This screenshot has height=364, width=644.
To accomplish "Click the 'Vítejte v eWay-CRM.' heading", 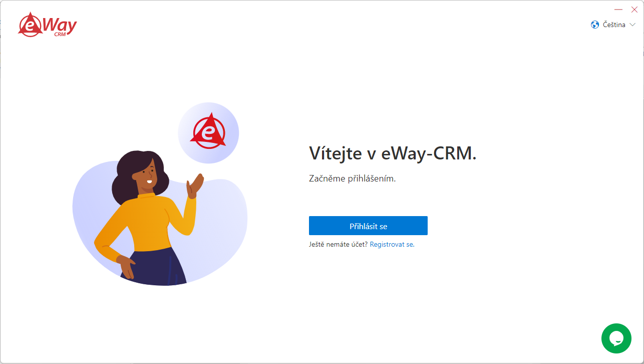I will coord(393,153).
